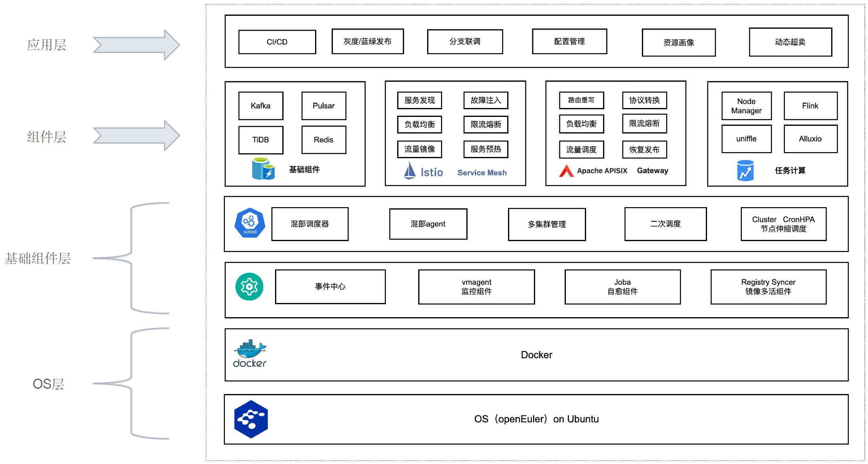Image resolution: width=868 pixels, height=464 pixels.
Task: Click the 二次调度 box
Action: [x=666, y=224]
